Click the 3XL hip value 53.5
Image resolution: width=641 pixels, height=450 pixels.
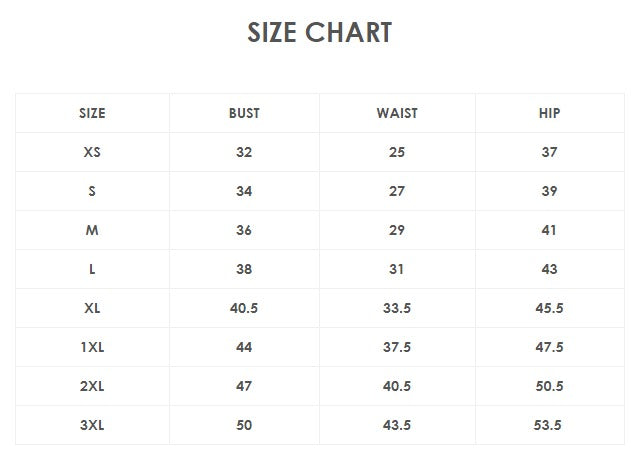[549, 425]
